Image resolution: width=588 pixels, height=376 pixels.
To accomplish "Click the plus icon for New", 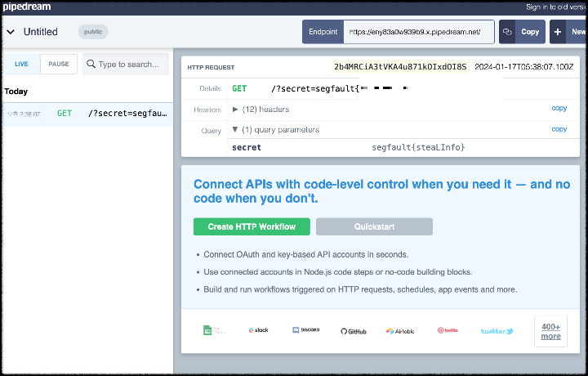I will (x=558, y=32).
